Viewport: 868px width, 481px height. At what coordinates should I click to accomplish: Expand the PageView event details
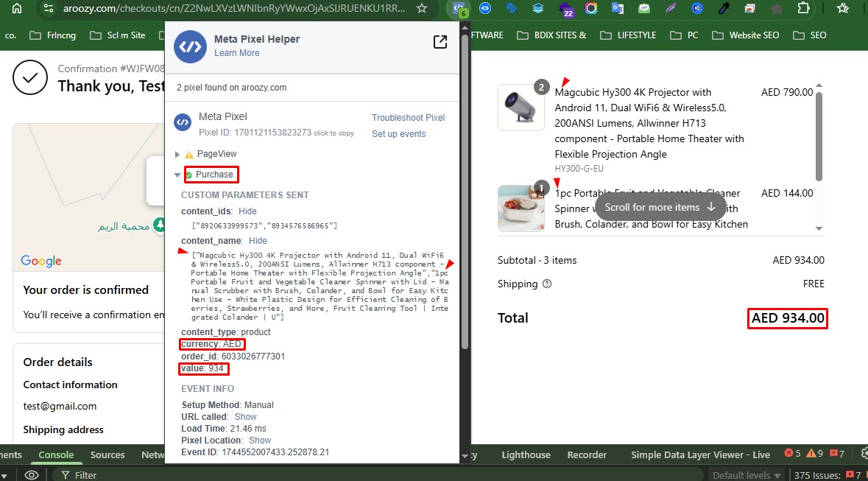point(177,155)
